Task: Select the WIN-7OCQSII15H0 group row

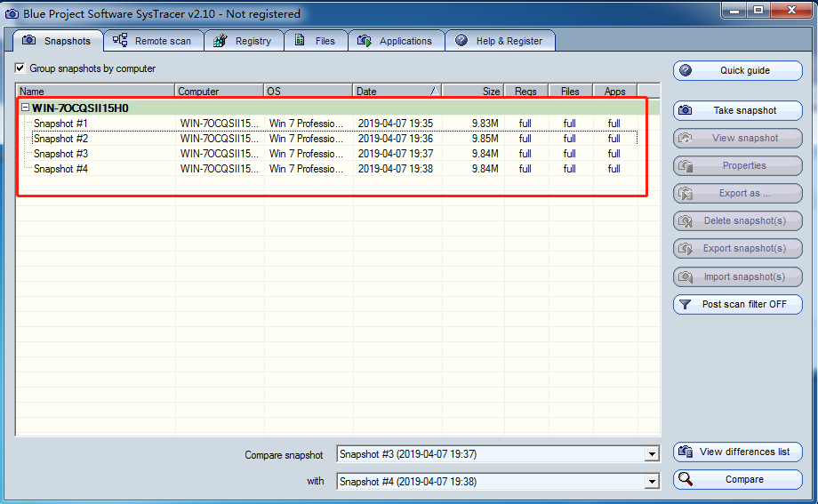Action: [339, 108]
